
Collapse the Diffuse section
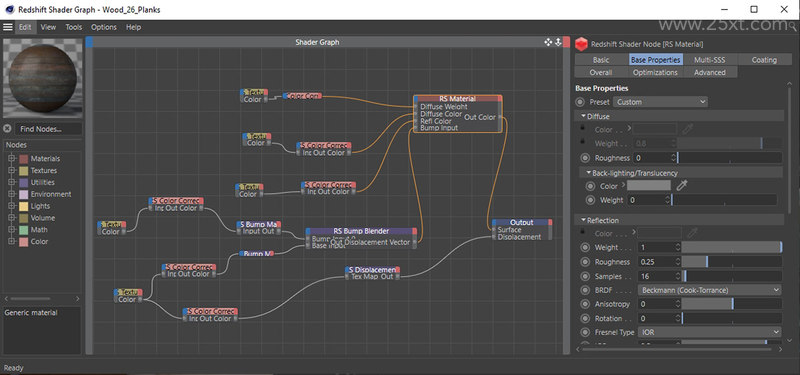[x=584, y=116]
